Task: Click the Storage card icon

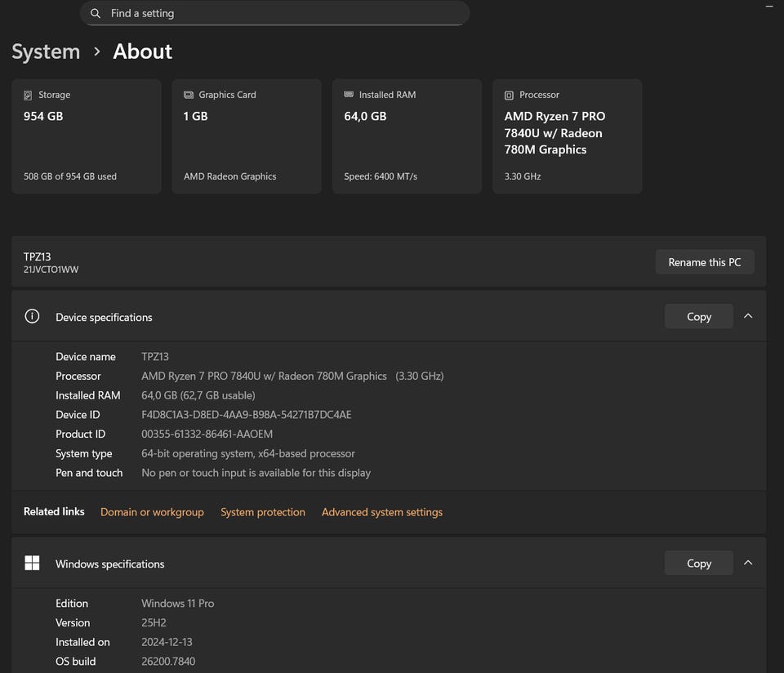Action: 29,96
